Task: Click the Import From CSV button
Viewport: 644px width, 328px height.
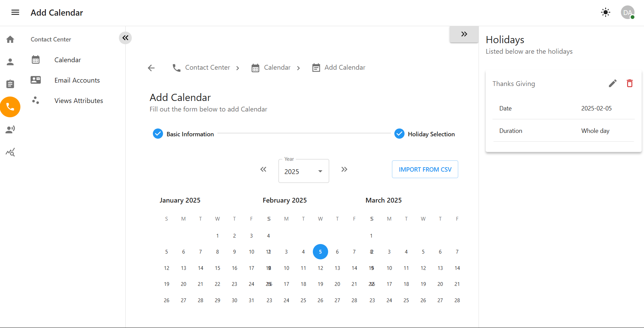Action: click(x=425, y=169)
